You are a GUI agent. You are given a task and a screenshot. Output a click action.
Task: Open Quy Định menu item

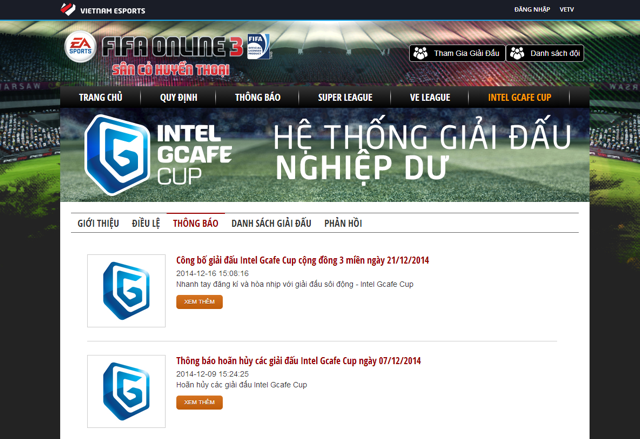(x=178, y=98)
